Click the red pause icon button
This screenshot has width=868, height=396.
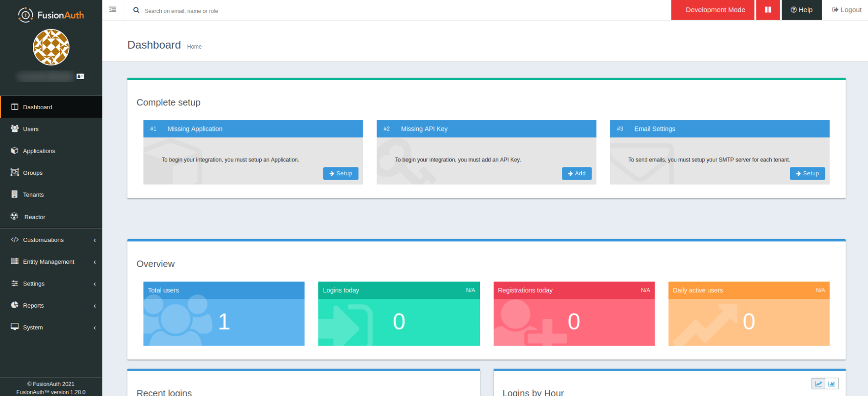(x=767, y=10)
